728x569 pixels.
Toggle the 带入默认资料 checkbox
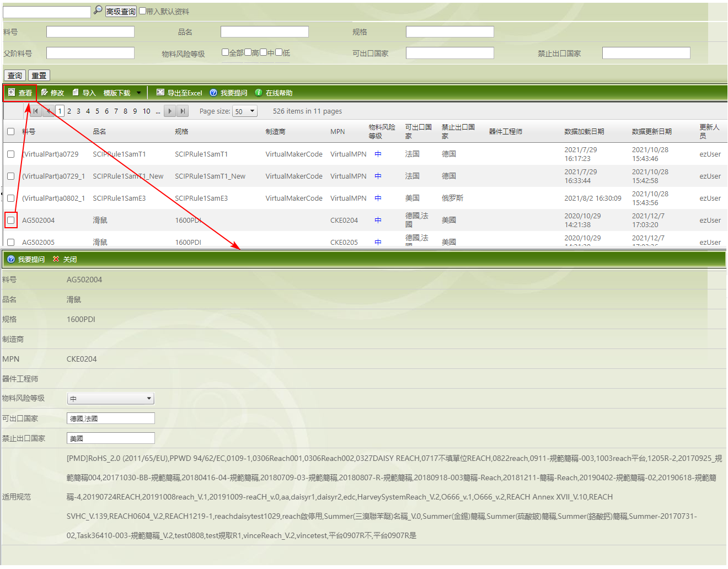click(x=142, y=10)
